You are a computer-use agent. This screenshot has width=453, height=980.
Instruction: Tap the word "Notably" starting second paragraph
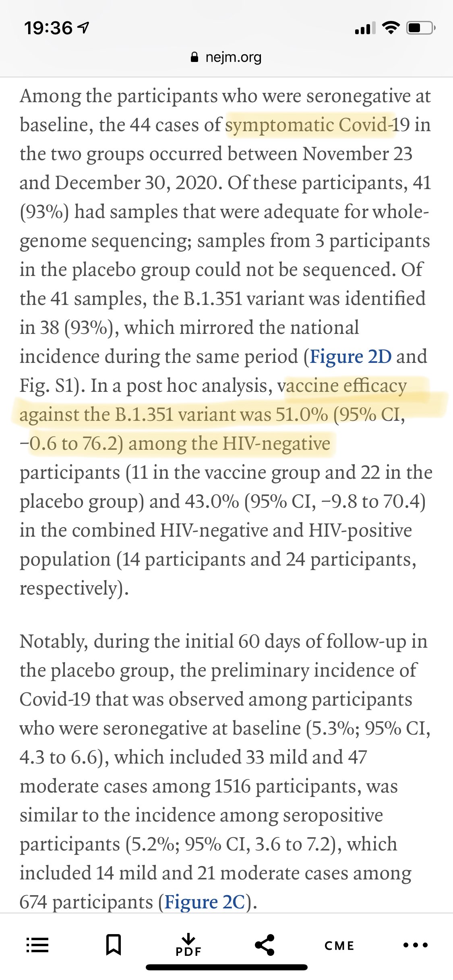click(53, 642)
